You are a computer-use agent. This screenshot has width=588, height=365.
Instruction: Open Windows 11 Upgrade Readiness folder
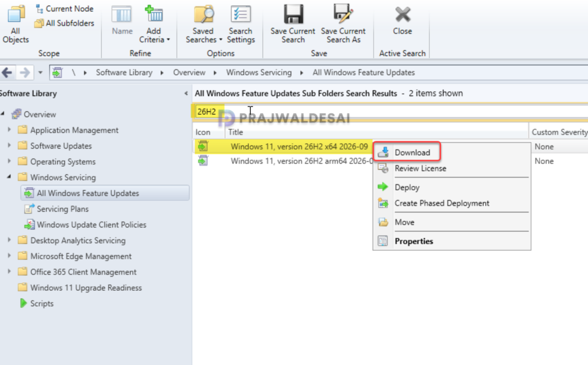pyautogui.click(x=86, y=287)
